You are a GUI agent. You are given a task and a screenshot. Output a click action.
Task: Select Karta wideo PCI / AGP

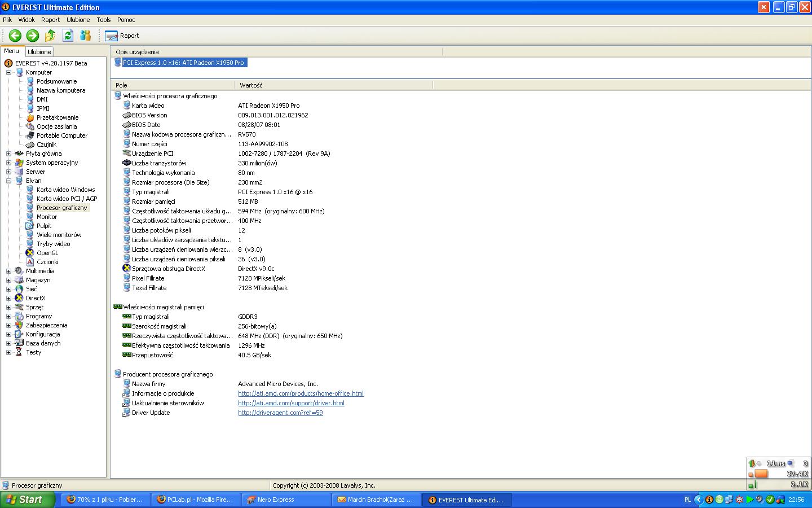click(x=67, y=199)
